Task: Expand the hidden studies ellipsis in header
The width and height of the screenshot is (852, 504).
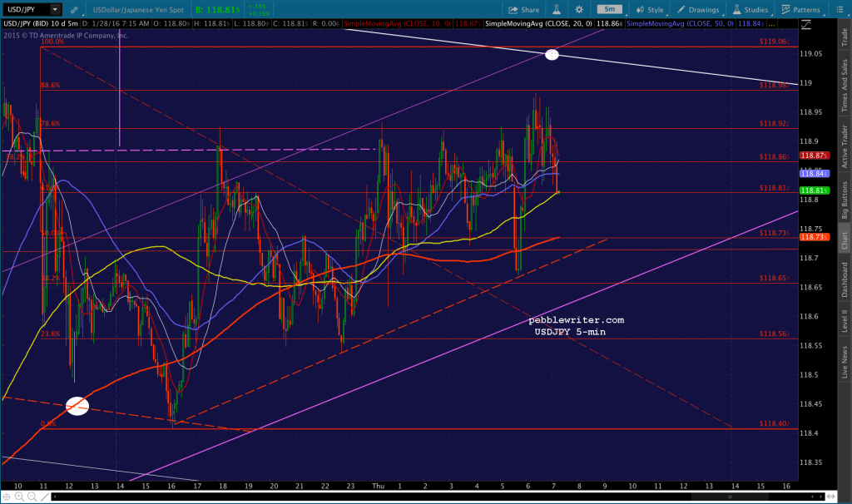Action: click(771, 24)
